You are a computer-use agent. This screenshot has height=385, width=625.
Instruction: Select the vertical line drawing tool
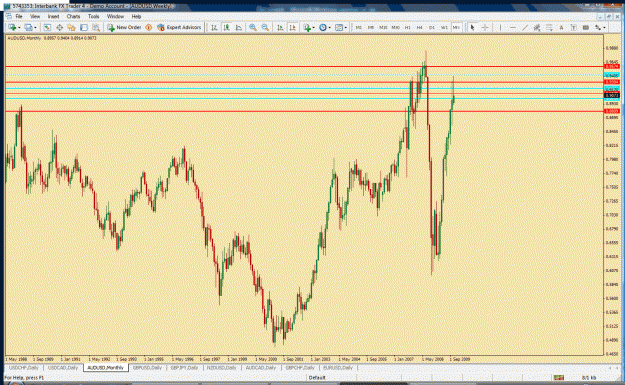pyautogui.click(x=500, y=28)
